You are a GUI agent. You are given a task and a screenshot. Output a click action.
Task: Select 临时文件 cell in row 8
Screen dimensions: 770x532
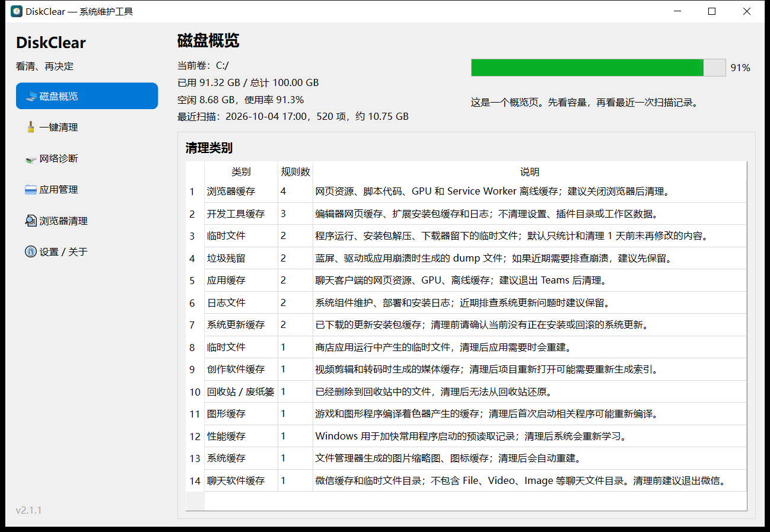[x=241, y=347]
